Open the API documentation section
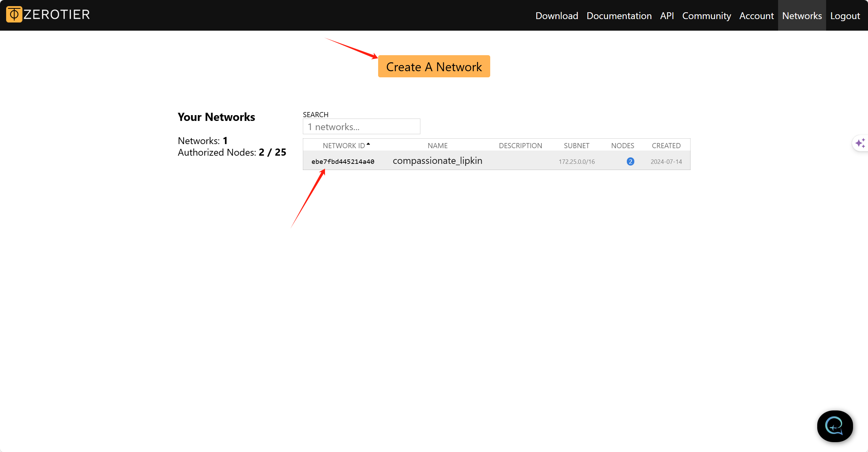This screenshot has height=452, width=868. pos(666,15)
